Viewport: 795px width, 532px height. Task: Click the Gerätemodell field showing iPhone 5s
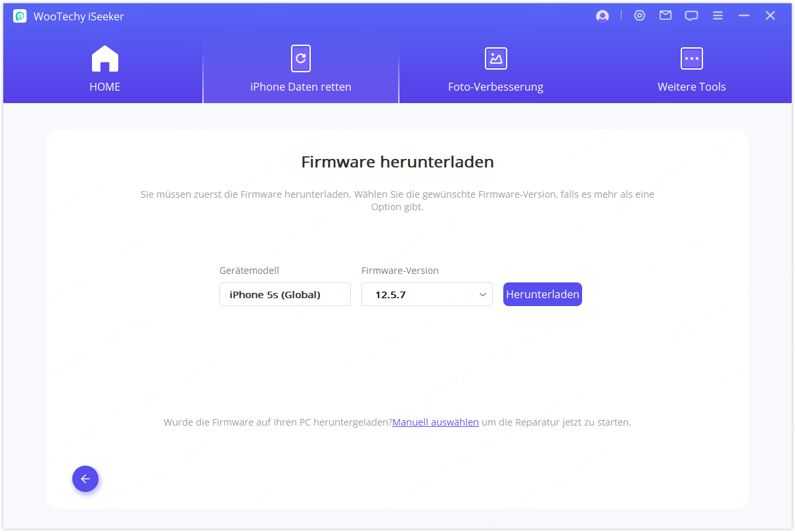click(x=284, y=294)
